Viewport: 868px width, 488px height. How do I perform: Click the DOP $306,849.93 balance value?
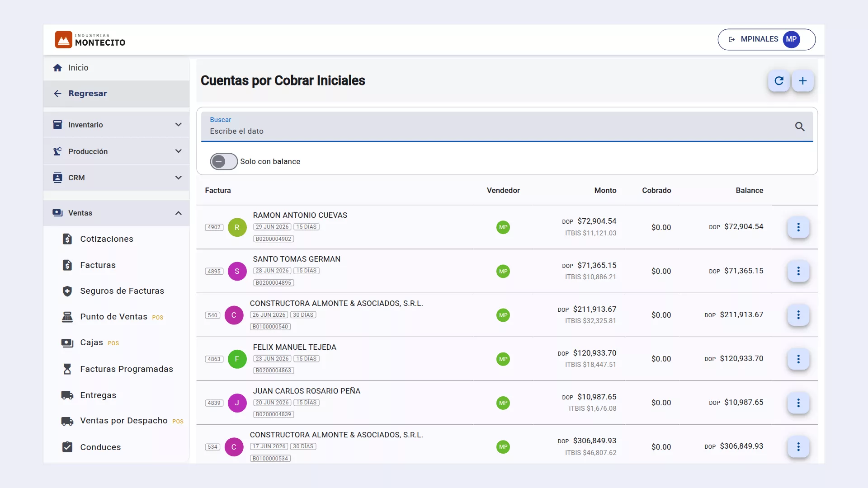click(x=734, y=446)
